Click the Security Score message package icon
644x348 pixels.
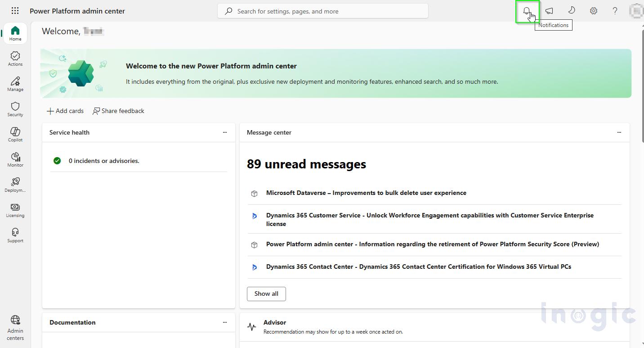click(254, 245)
